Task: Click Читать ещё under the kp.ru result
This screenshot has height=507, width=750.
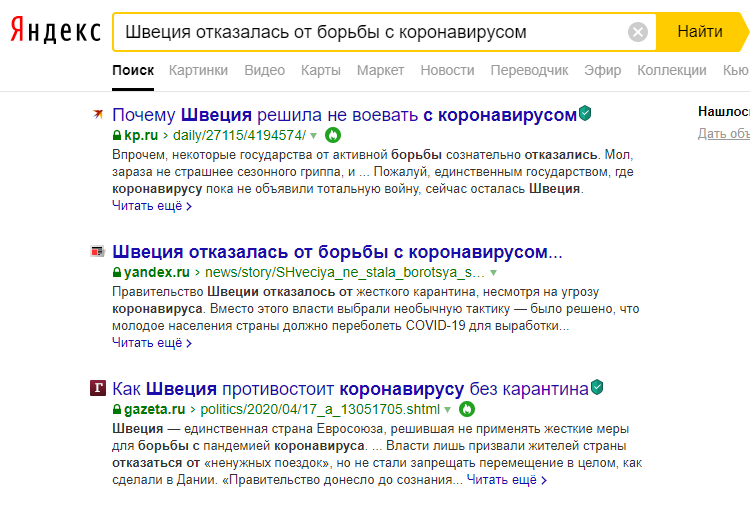Action: 152,206
